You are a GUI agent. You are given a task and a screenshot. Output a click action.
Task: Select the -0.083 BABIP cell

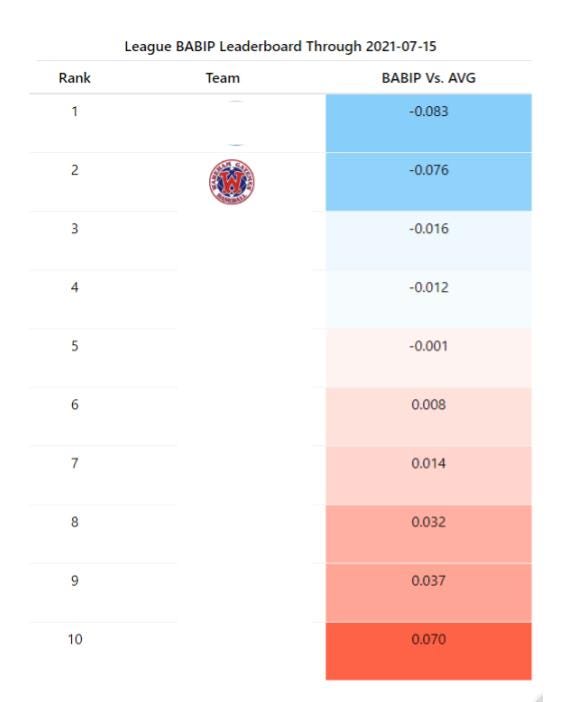click(428, 123)
